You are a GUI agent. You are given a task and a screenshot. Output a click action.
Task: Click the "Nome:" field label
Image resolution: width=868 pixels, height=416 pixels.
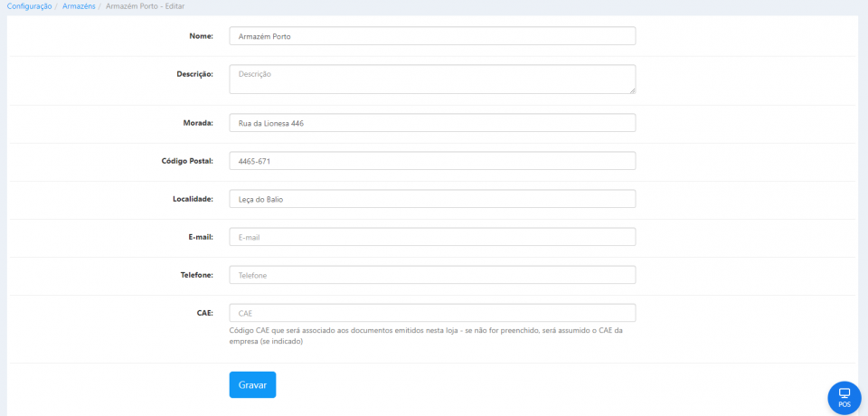click(x=202, y=36)
